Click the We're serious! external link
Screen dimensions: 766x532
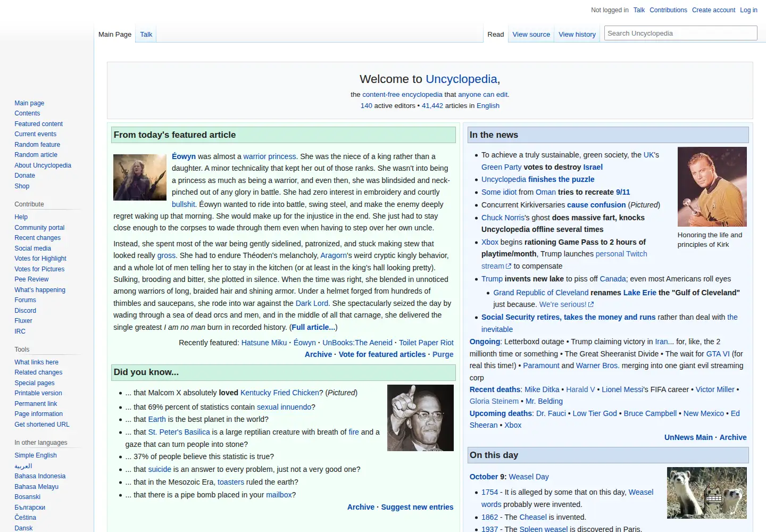pos(567,304)
